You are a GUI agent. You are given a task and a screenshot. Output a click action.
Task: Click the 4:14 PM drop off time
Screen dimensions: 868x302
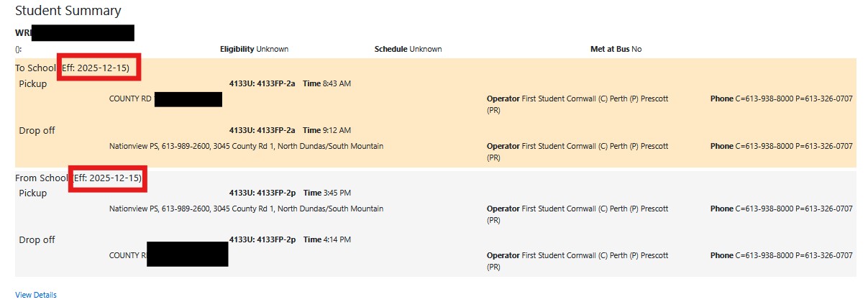click(334, 239)
